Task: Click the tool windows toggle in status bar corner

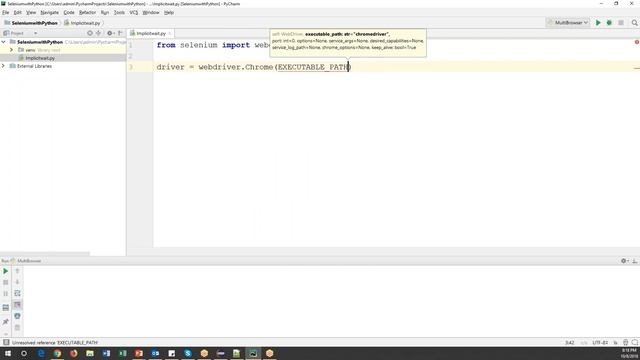Action: click(x=6, y=342)
